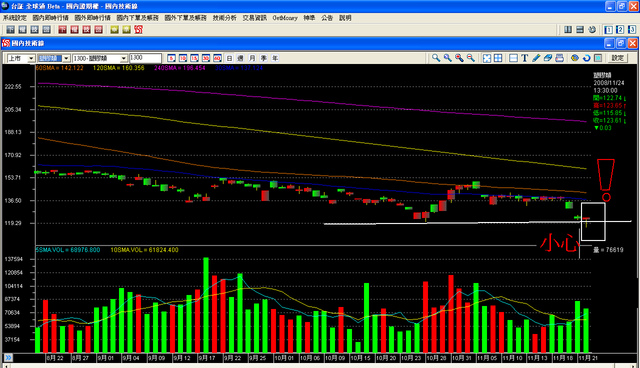
Task: Switch to the 30-minute chart period
Action: [206, 58]
